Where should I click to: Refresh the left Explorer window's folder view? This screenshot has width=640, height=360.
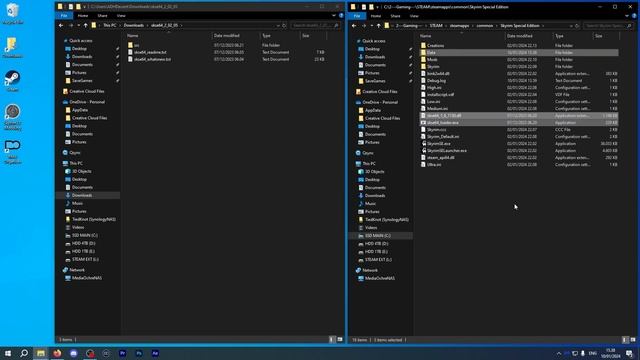[284, 25]
